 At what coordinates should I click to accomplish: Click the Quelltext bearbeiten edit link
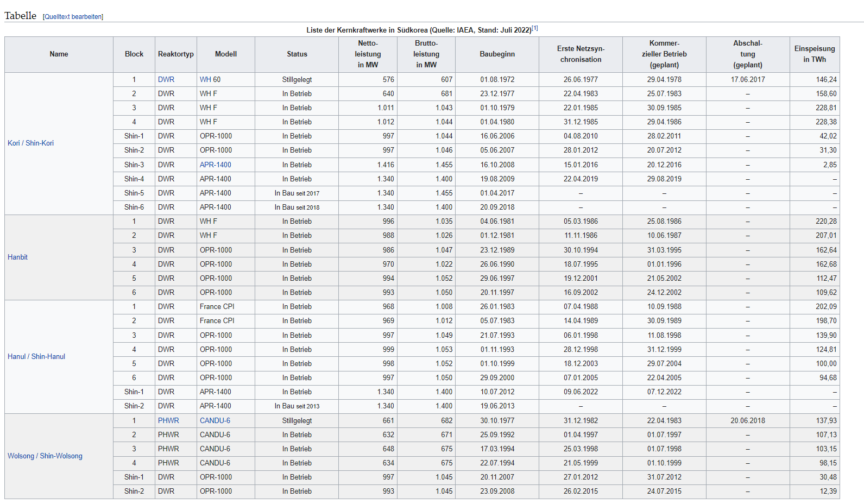[x=73, y=17]
